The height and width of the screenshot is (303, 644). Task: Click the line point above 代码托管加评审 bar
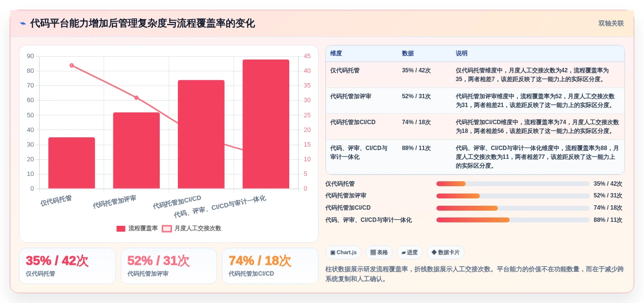136,98
